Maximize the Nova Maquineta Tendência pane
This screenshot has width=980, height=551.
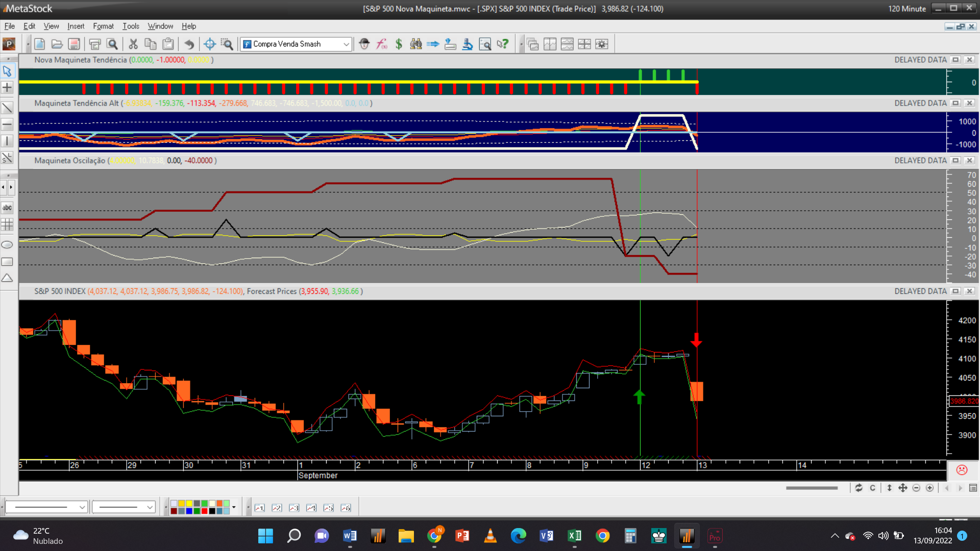coord(955,60)
